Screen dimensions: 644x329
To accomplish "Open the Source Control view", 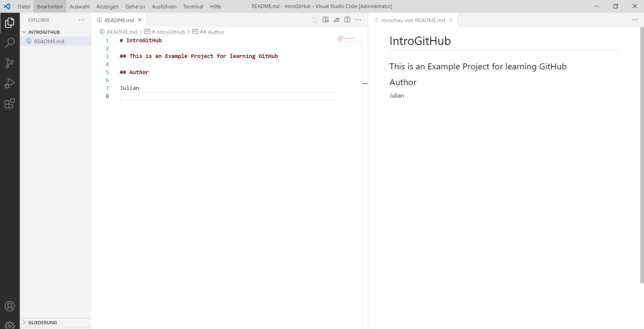I will [10, 63].
